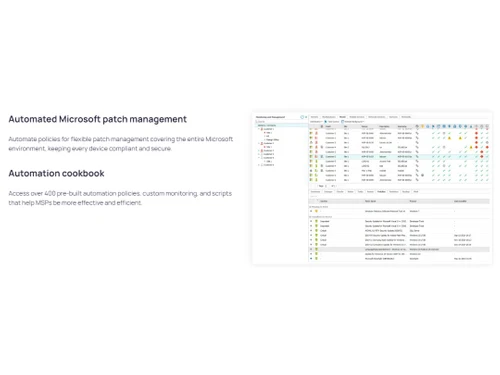Click the search field in the client tree panel
500x375 pixels.
tap(282, 121)
